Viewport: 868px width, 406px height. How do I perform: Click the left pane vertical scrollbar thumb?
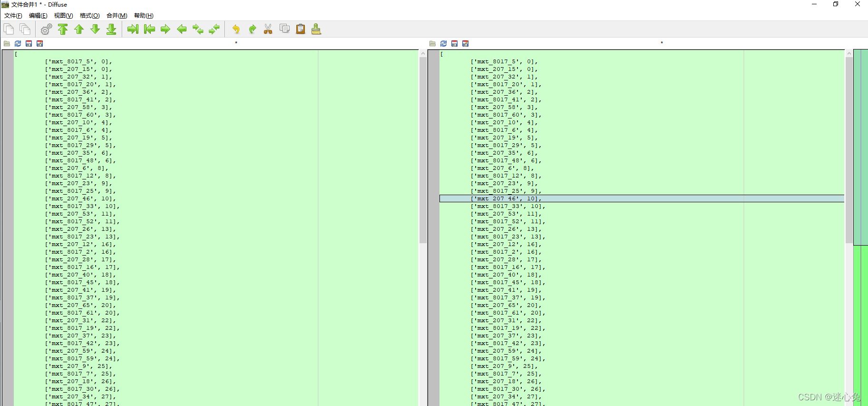point(423,150)
